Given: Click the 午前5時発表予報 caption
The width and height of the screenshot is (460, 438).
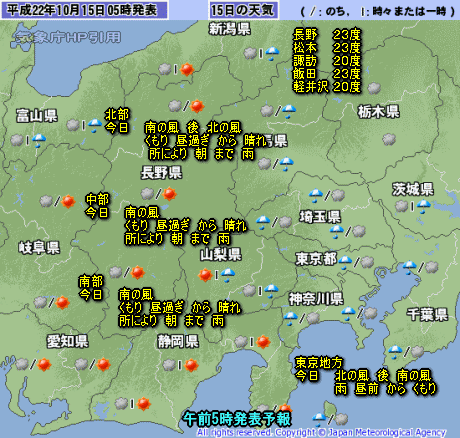Looking at the screenshot, I should pyautogui.click(x=237, y=419).
